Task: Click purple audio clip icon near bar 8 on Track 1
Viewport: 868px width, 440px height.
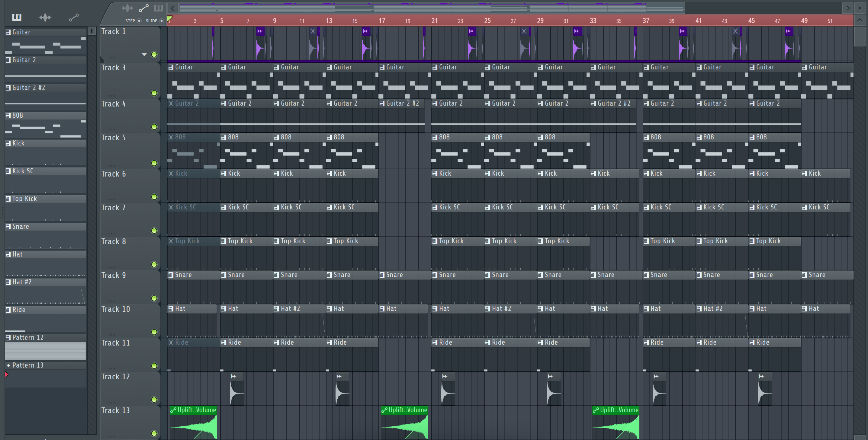Action: 260,31
